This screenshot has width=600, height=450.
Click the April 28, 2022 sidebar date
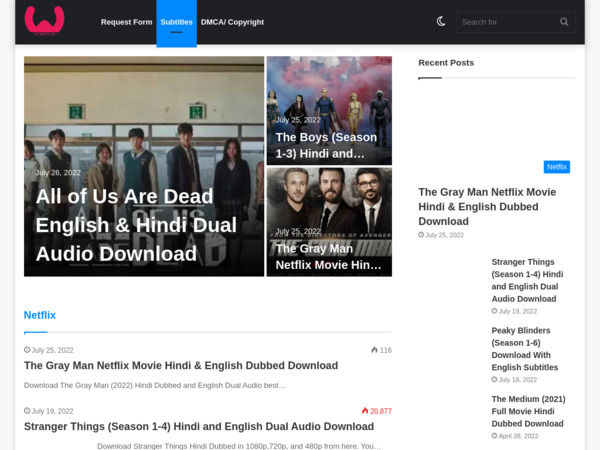tap(515, 436)
